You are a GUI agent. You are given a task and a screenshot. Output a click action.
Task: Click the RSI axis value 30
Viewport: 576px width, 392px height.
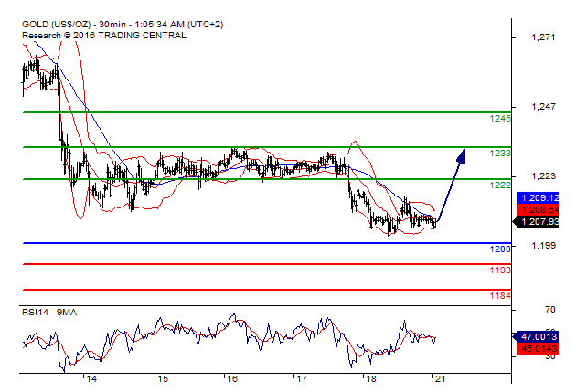coord(549,356)
